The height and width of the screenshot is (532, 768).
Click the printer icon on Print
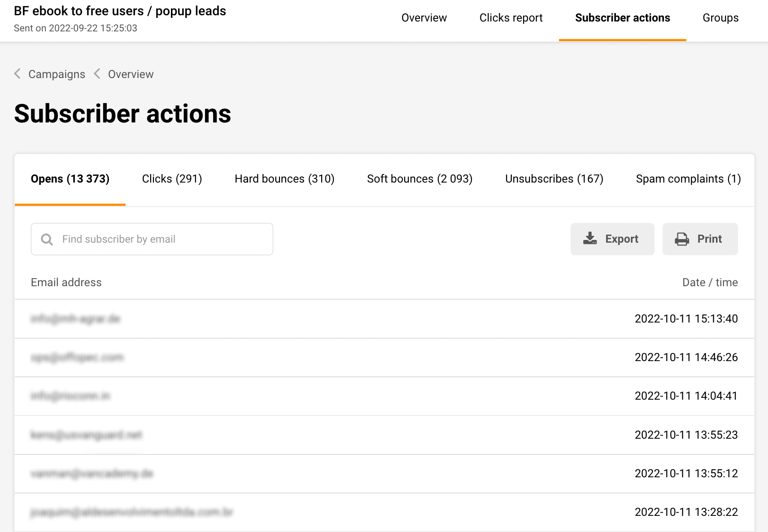click(681, 239)
